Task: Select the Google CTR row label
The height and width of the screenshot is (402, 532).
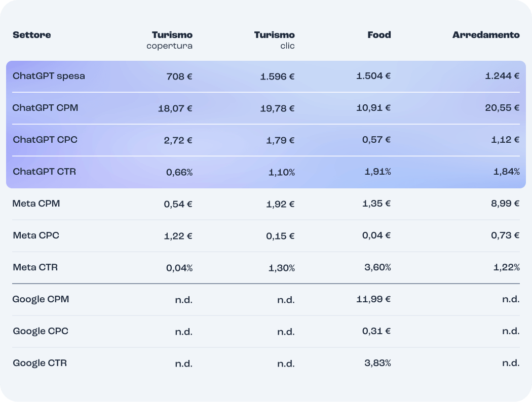Action: [40, 363]
